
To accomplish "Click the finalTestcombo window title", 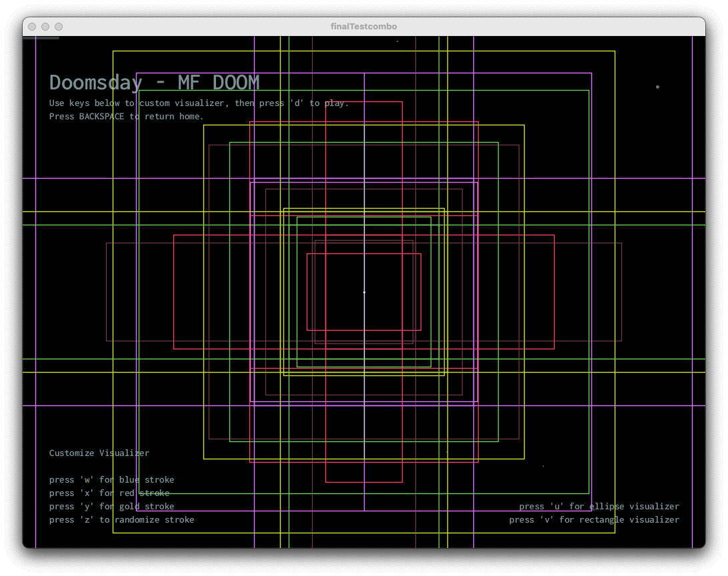I will pyautogui.click(x=363, y=27).
